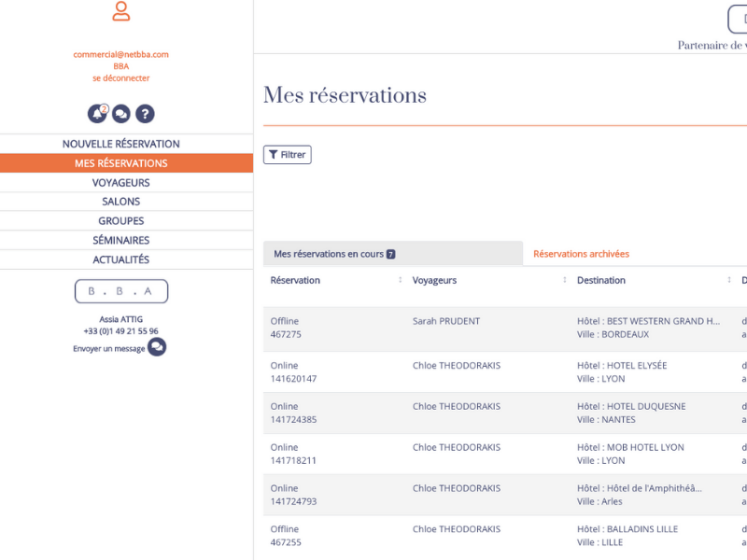Screen dimensions: 747x560
Task: Open the Groupes menu item
Action: pyautogui.click(x=121, y=221)
